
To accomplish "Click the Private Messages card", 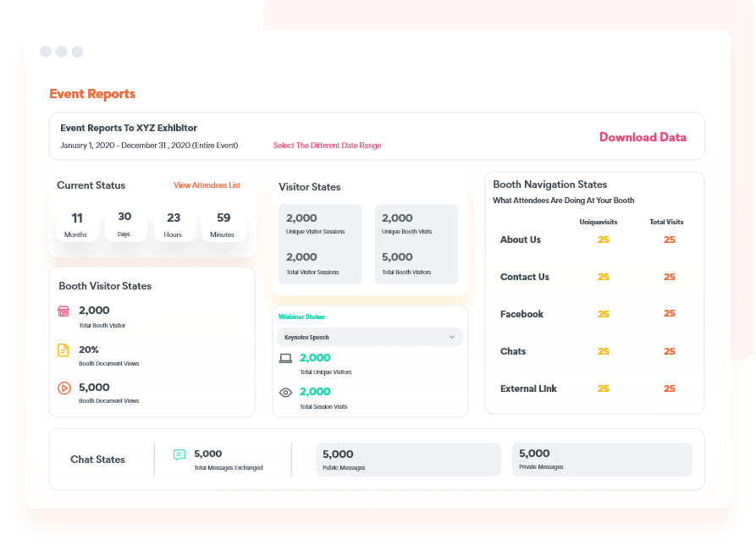I will [x=601, y=460].
